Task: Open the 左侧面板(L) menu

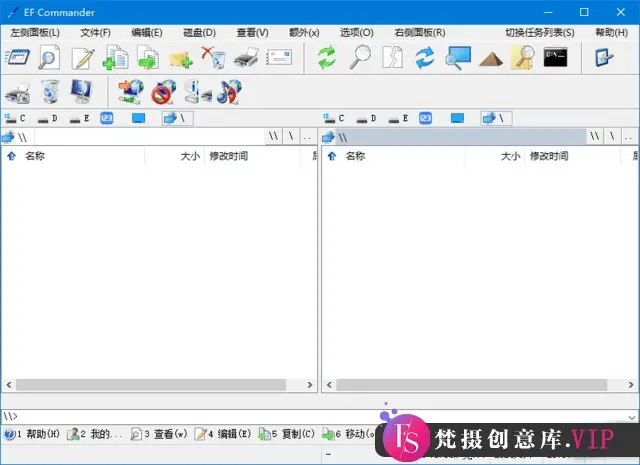Action: (x=35, y=33)
